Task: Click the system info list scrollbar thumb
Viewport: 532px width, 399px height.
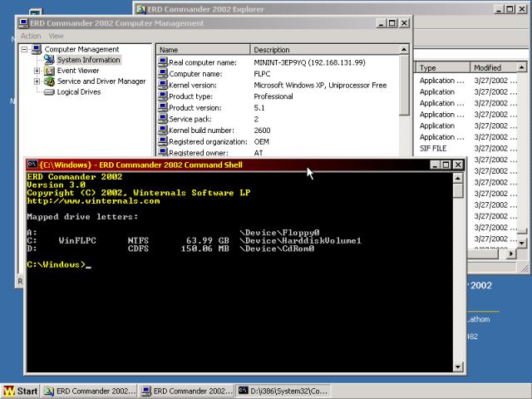Action: point(404,85)
